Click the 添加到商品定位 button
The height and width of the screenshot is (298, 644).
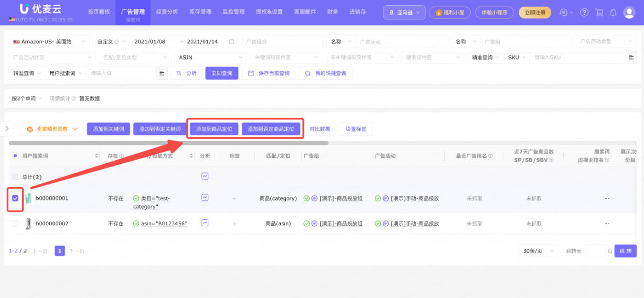point(214,129)
